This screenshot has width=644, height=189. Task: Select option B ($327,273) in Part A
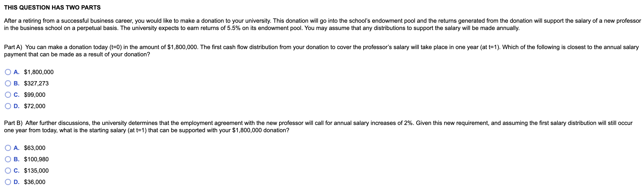tap(8, 83)
